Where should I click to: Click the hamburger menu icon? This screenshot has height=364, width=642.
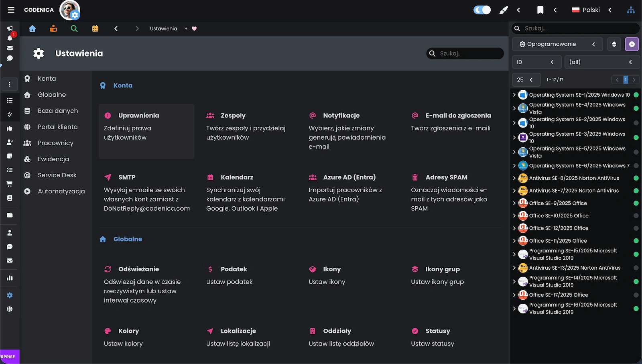[x=11, y=10]
